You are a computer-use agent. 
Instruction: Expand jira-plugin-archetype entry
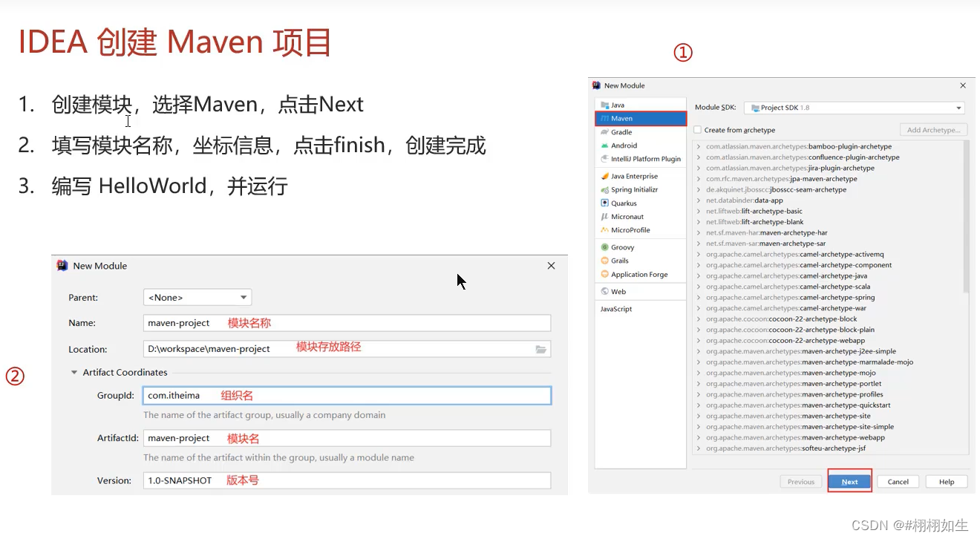[x=699, y=168]
